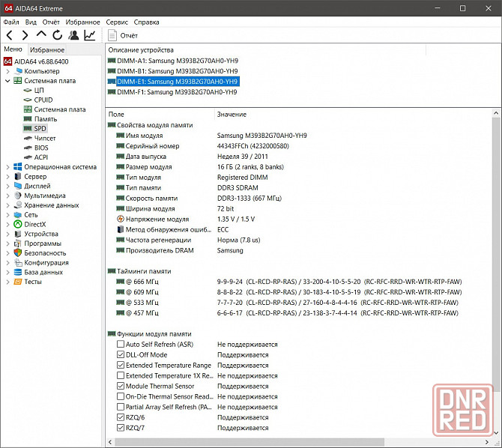Open the user profile toolbar icon
The height and width of the screenshot is (448, 502).
coord(73,35)
